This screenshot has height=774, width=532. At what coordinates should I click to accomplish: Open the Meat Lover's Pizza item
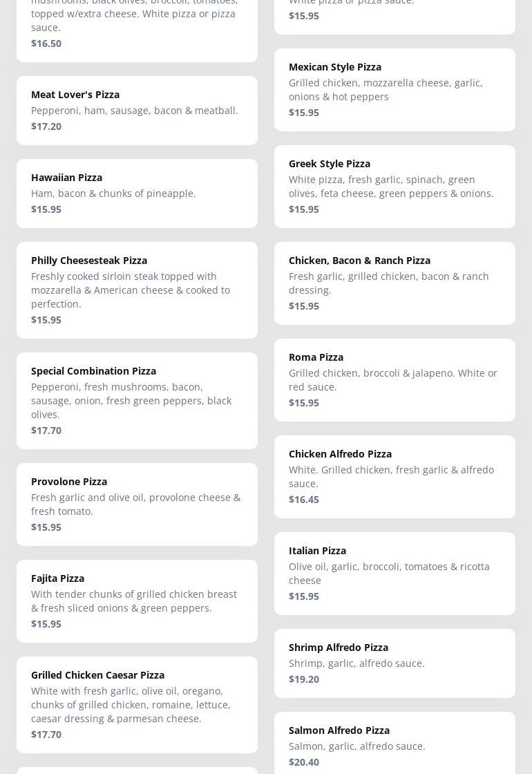[75, 95]
